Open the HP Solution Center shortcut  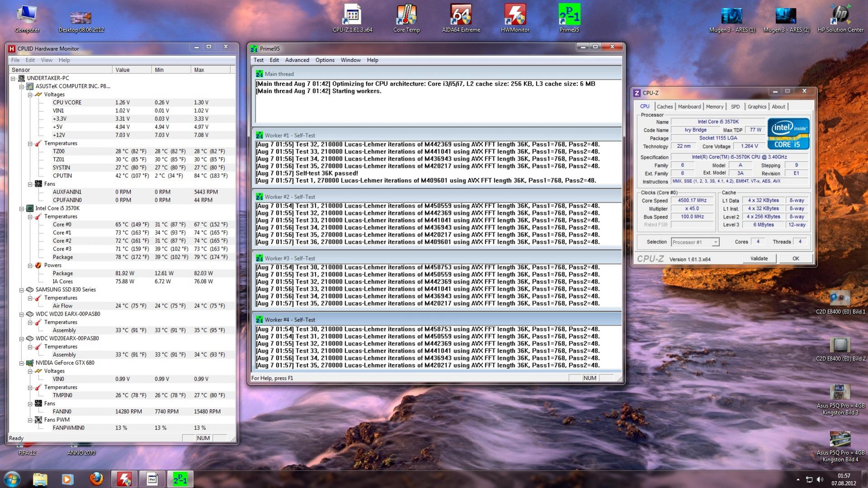(840, 18)
